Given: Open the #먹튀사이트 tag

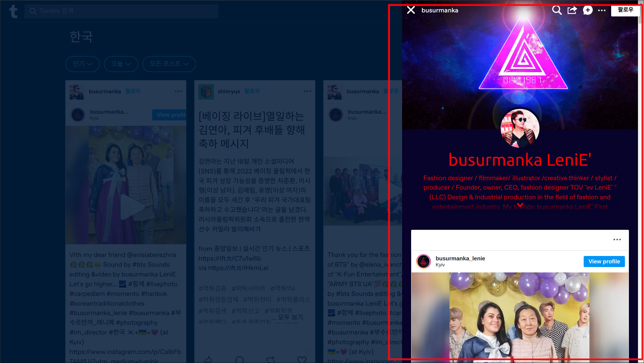Looking at the screenshot, I should [248, 289].
